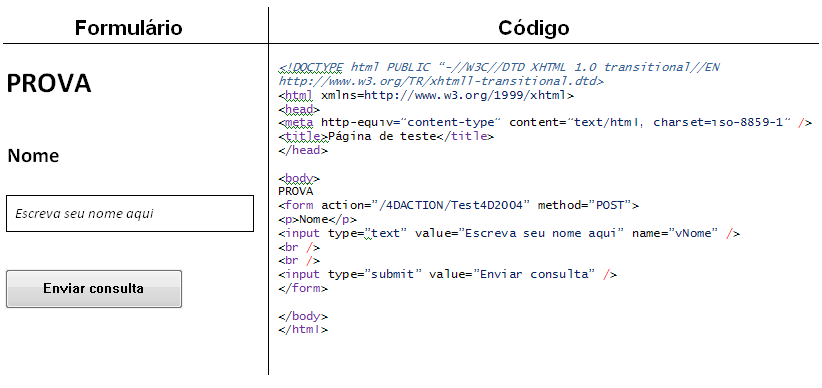Click the opening body tag

299,178
